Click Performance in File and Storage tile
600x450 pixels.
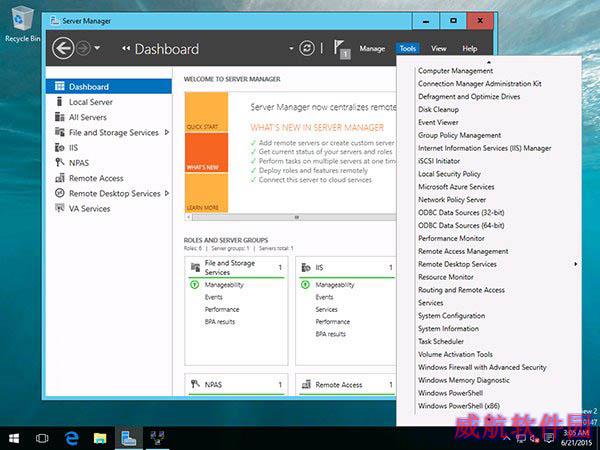point(222,309)
